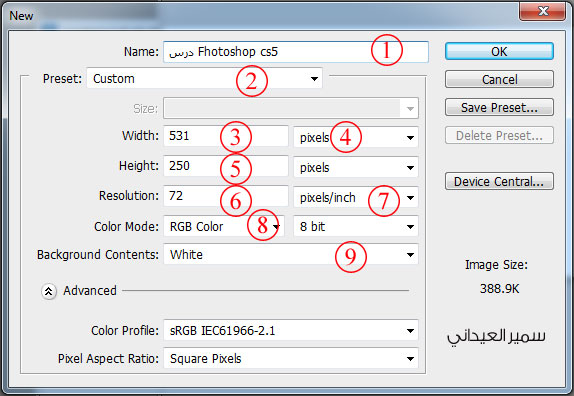
Task: Open the Width units dropdown
Action: [355, 137]
